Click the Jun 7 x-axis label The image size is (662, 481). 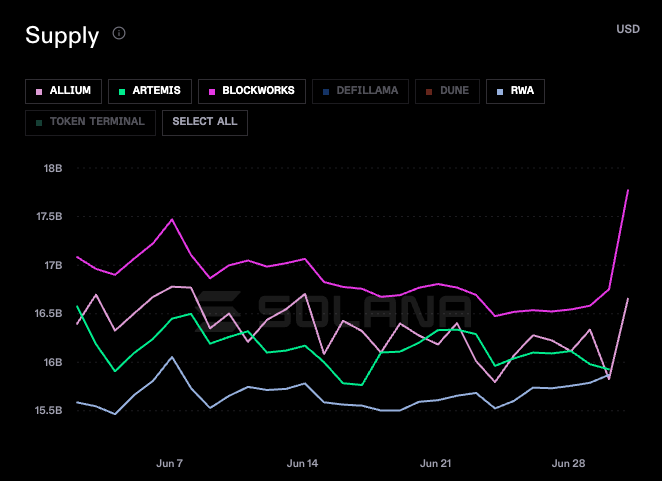[x=169, y=463]
